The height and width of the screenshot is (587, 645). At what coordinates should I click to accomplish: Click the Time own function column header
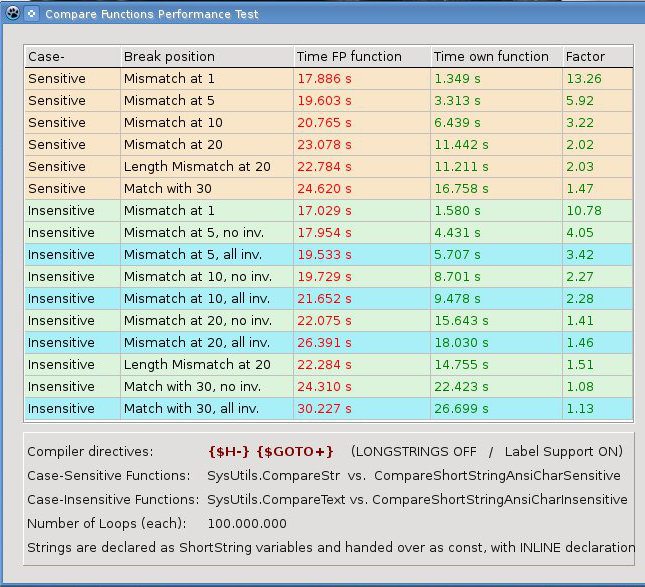pos(494,57)
